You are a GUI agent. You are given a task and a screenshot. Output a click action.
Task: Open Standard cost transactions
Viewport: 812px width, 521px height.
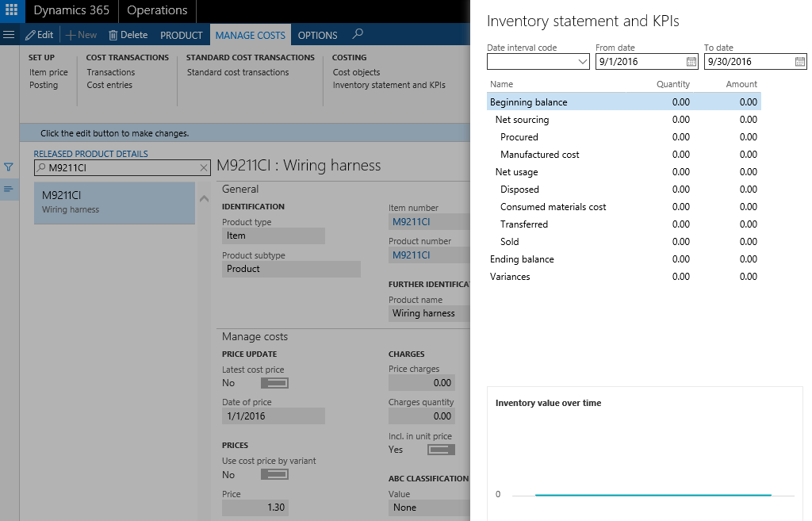click(x=237, y=72)
